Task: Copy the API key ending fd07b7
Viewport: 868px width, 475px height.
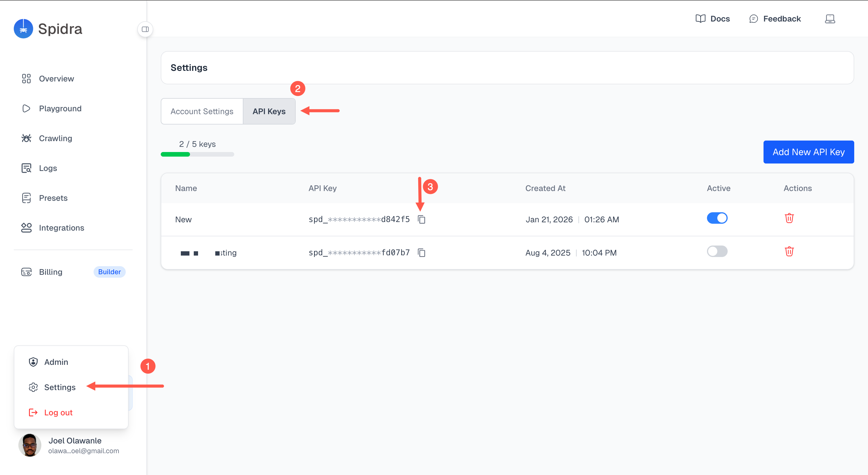Action: coord(422,252)
